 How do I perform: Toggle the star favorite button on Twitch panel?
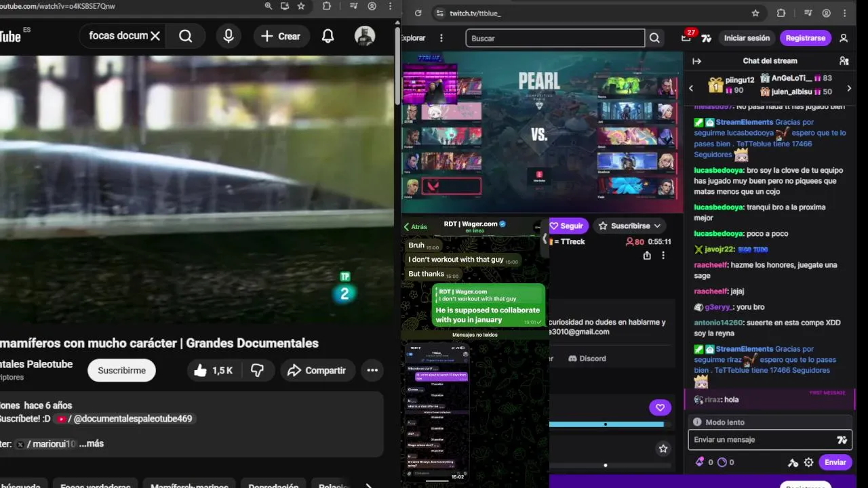(x=663, y=449)
